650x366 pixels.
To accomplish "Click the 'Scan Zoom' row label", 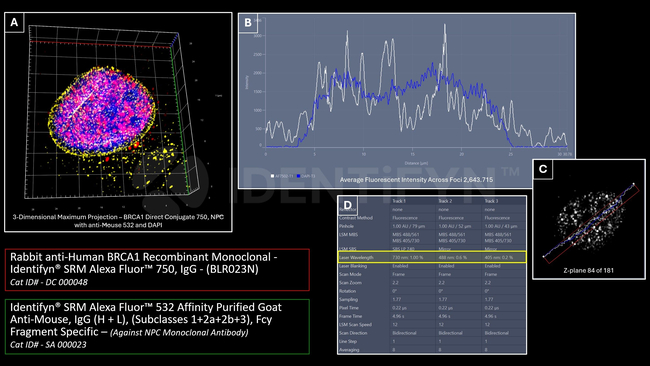I will tap(351, 283).
